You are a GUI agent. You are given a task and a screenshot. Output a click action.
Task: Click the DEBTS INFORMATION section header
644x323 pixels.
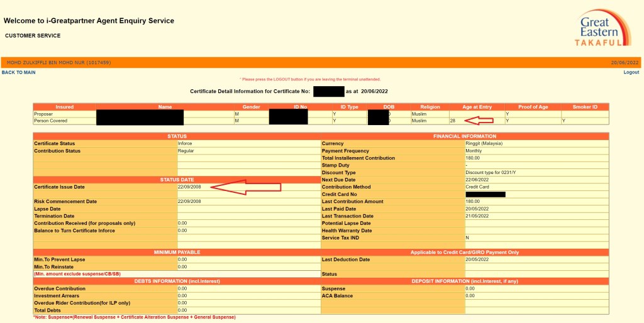pyautogui.click(x=177, y=281)
